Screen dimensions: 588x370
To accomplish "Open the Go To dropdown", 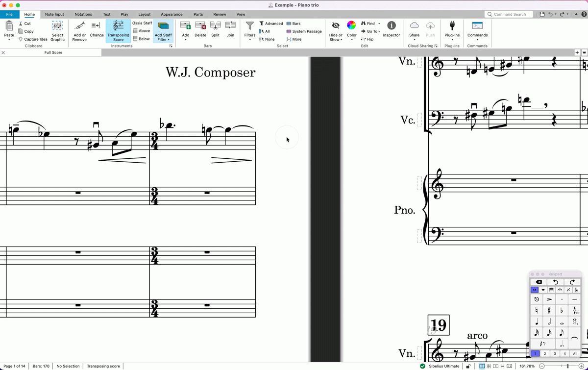I will click(370, 31).
